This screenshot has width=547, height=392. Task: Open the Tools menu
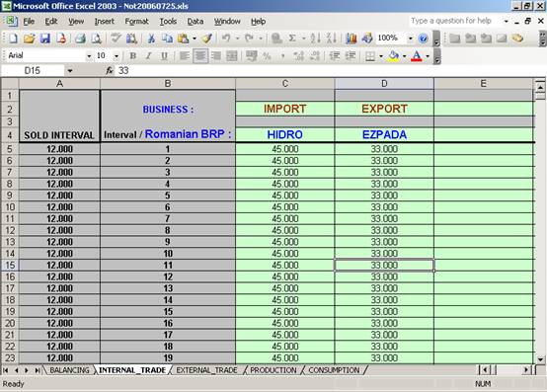(168, 22)
